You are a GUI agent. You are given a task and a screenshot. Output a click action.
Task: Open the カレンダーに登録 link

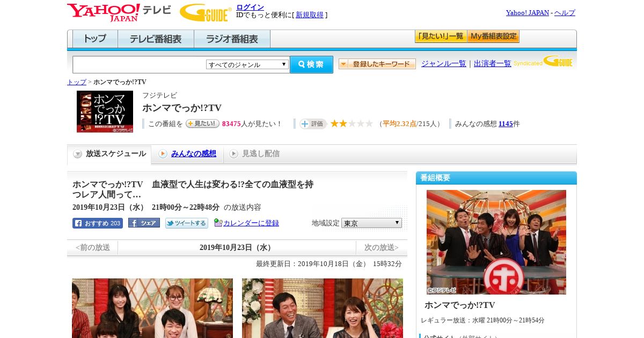tap(251, 223)
